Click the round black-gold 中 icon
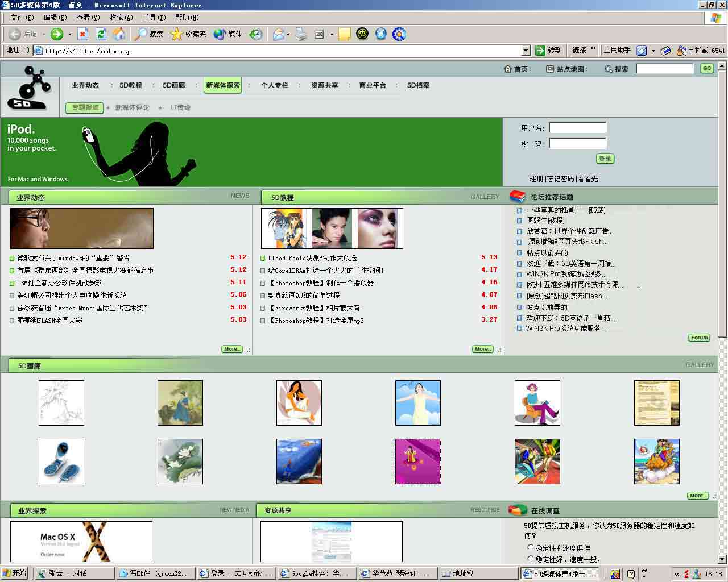The image size is (728, 582). pyautogui.click(x=362, y=34)
